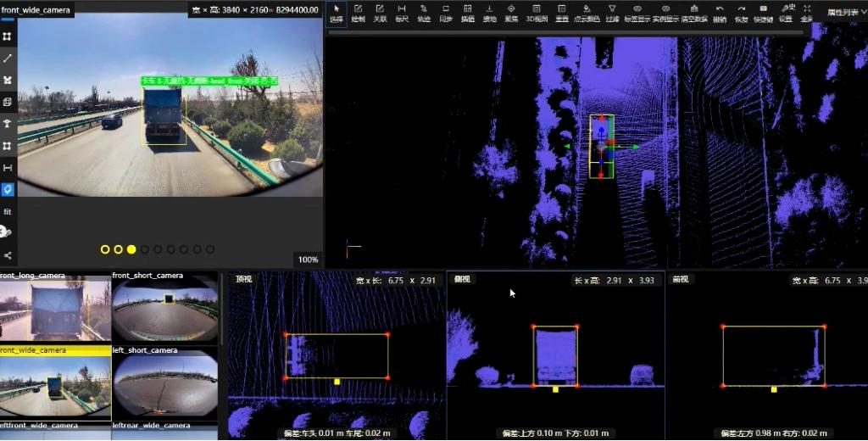The height and width of the screenshot is (441, 868).
Task: Select the first yellow-ringed page dot
Action: point(104,249)
